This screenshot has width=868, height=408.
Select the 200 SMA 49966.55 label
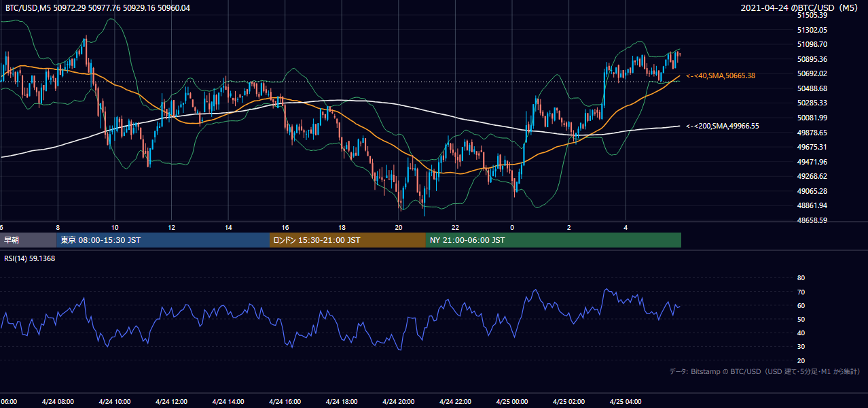(723, 126)
